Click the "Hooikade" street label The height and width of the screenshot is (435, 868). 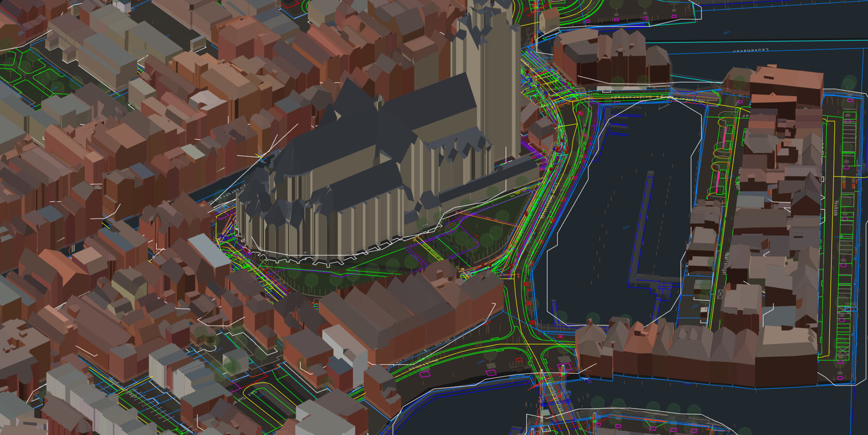(x=836, y=207)
